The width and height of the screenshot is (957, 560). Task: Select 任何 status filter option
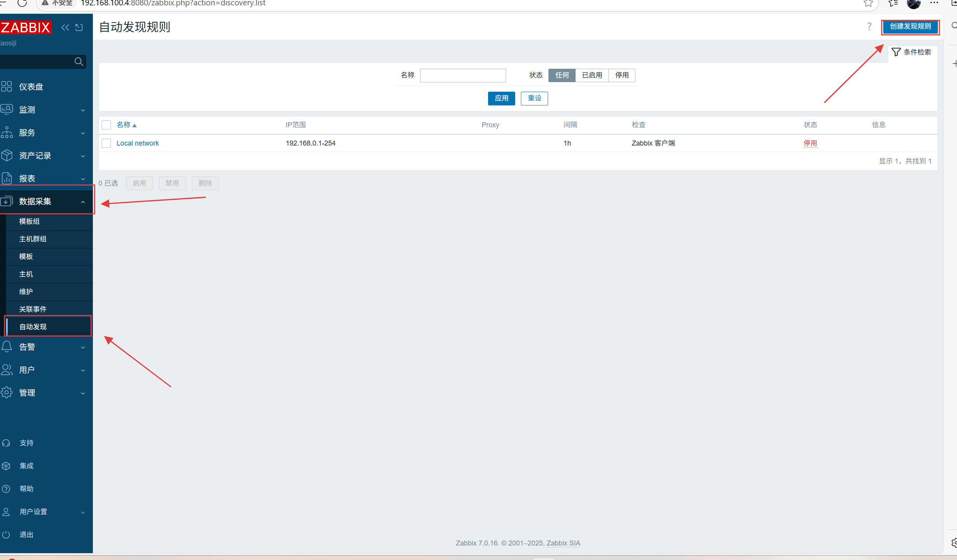(x=562, y=75)
